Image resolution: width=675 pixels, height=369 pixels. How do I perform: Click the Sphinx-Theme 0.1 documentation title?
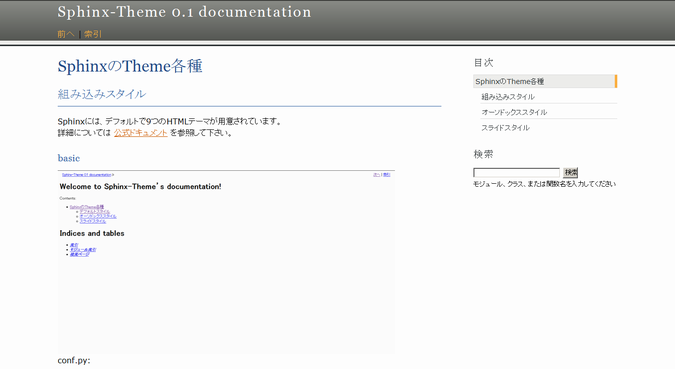click(x=184, y=12)
